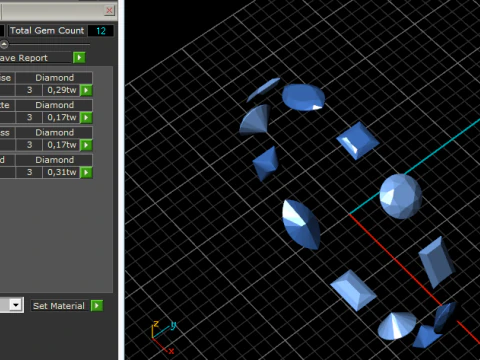Viewport: 480px width, 360px height.
Task: Click the green arrow in the second Diamond row
Action: coord(86,117)
